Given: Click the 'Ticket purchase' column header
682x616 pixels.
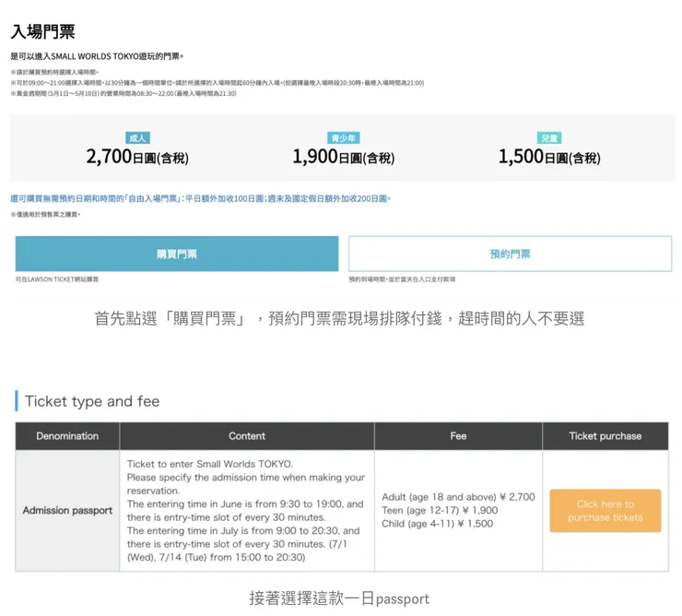Looking at the screenshot, I should tap(605, 436).
